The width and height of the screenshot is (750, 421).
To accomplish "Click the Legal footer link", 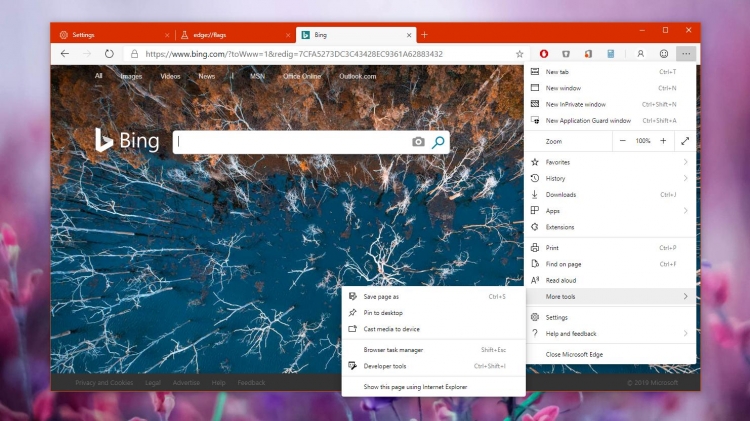I will tap(153, 383).
